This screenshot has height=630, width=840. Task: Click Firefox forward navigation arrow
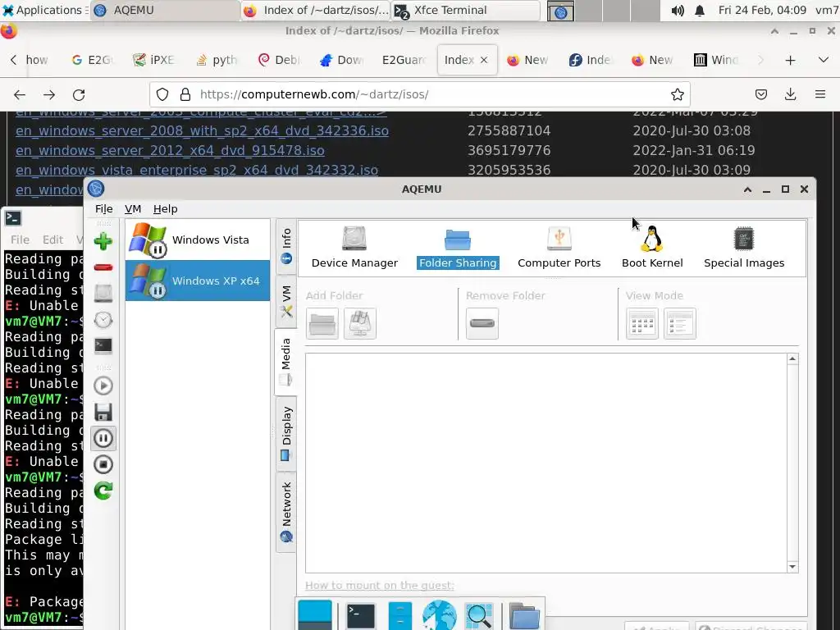pyautogui.click(x=49, y=95)
